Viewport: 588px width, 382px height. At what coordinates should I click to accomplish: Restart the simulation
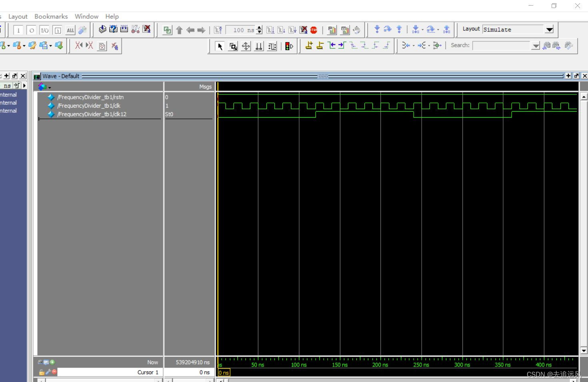217,29
